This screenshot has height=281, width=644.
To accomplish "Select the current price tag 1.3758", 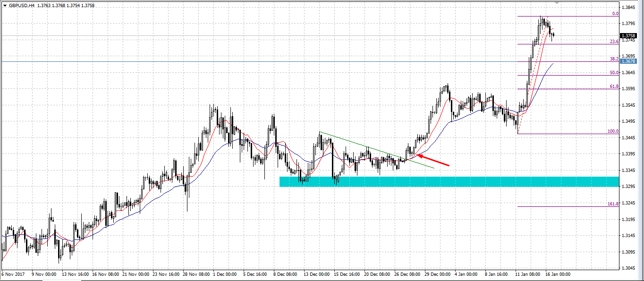I will [628, 36].
